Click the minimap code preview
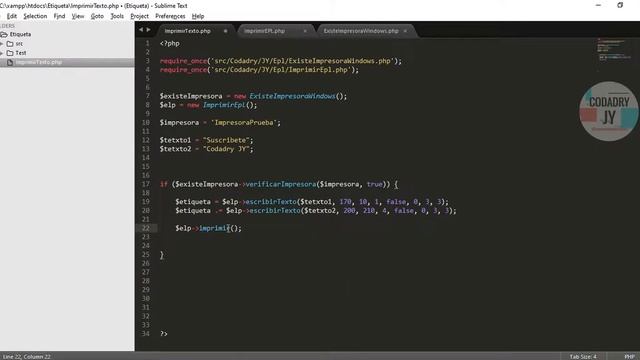The width and height of the screenshot is (640, 360). 614,49
